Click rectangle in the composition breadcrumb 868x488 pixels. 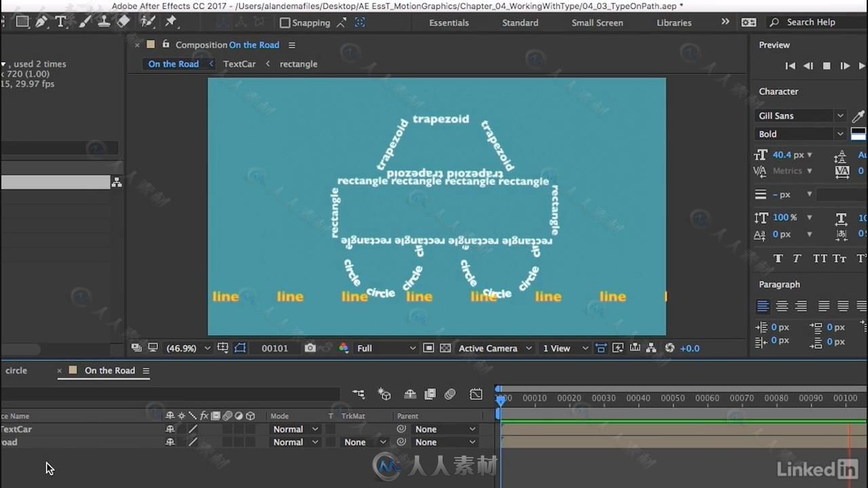(x=298, y=64)
